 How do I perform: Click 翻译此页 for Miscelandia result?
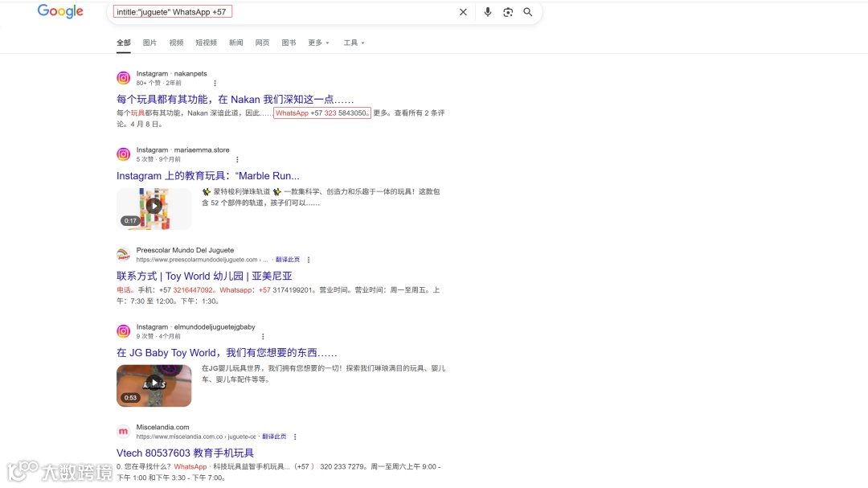274,437
